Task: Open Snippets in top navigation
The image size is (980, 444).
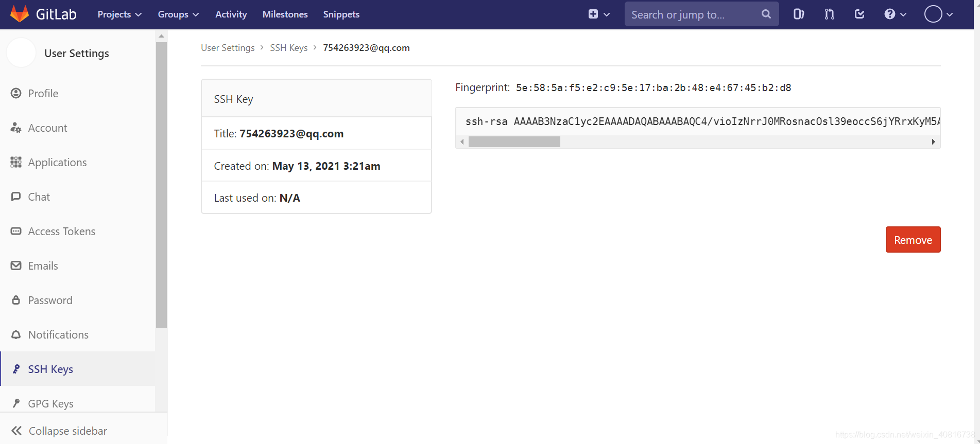Action: click(x=341, y=14)
